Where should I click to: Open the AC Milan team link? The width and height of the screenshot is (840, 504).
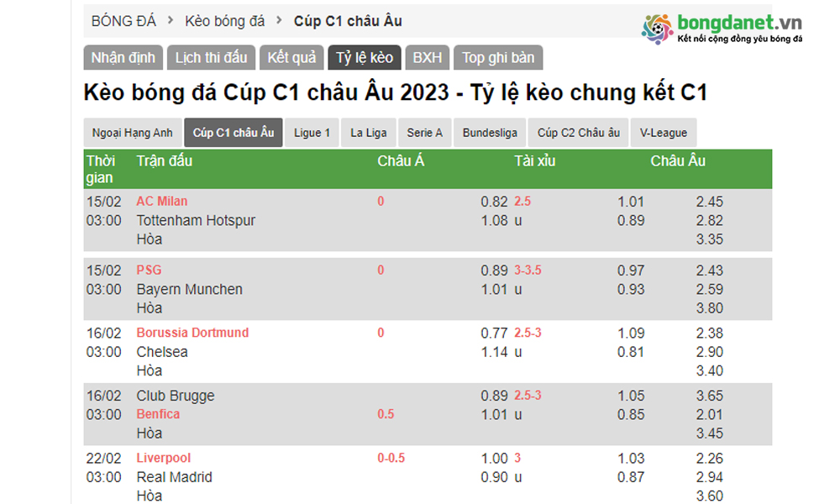point(162,202)
